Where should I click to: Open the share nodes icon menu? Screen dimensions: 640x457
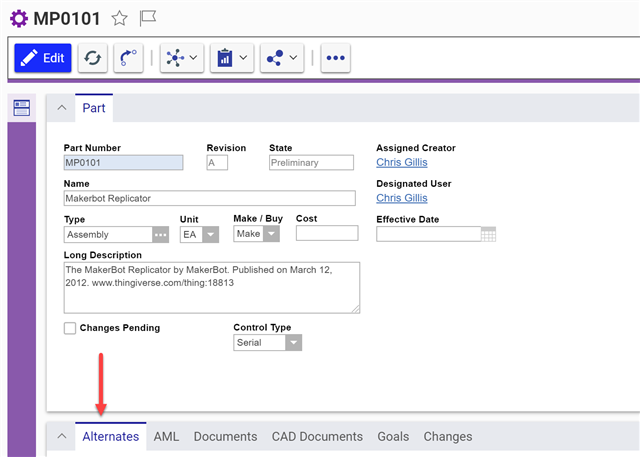pos(282,58)
